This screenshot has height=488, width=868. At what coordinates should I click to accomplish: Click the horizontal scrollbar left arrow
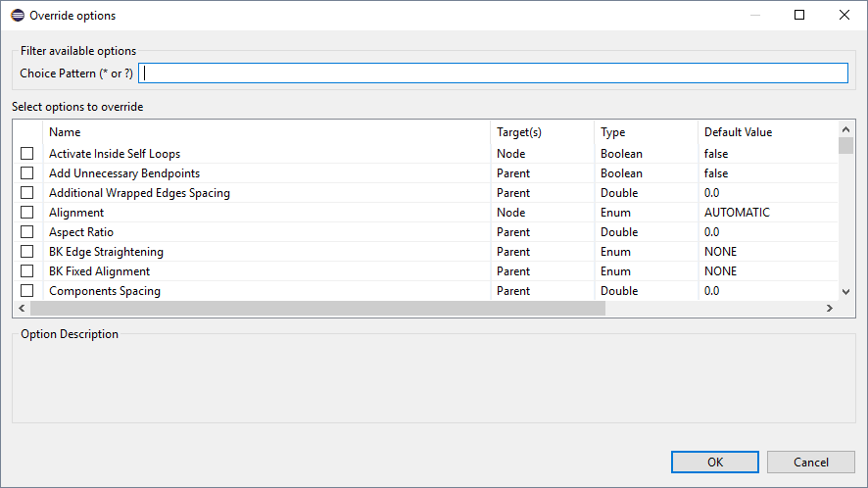21,309
